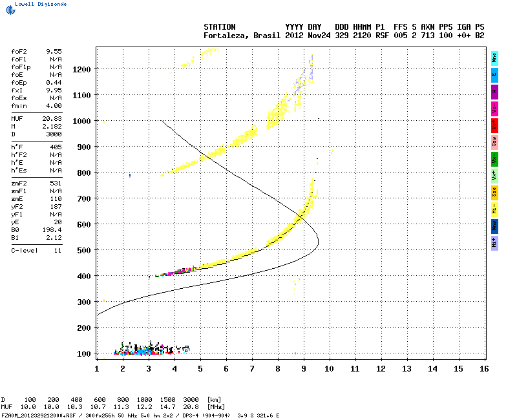Screen dimensions: 517x420
Task: Click the 700 km height axis label
Action: (84, 199)
